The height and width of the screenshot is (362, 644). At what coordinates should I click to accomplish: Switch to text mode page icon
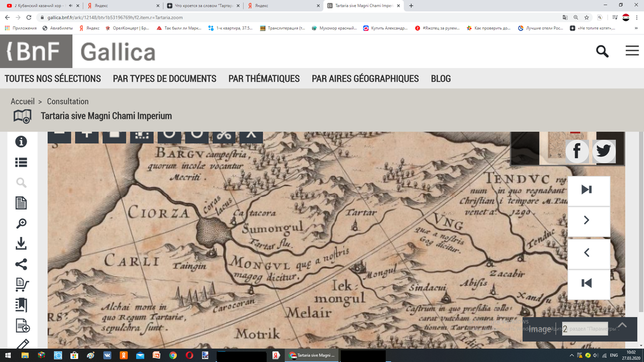[x=21, y=203]
